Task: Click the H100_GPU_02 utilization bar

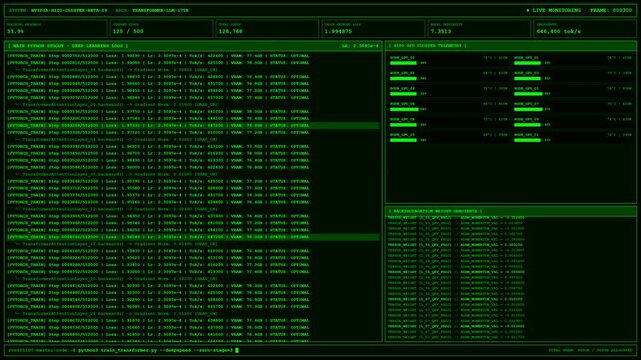Action: click(403, 78)
